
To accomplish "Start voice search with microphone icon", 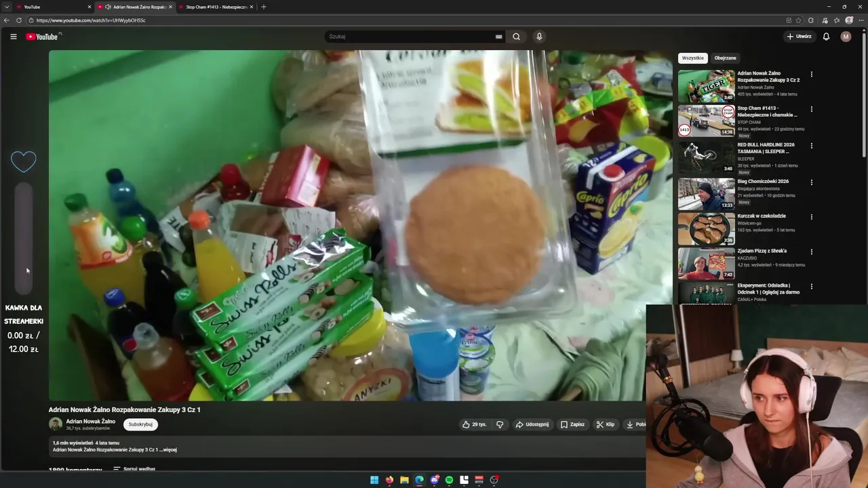I will click(x=539, y=37).
